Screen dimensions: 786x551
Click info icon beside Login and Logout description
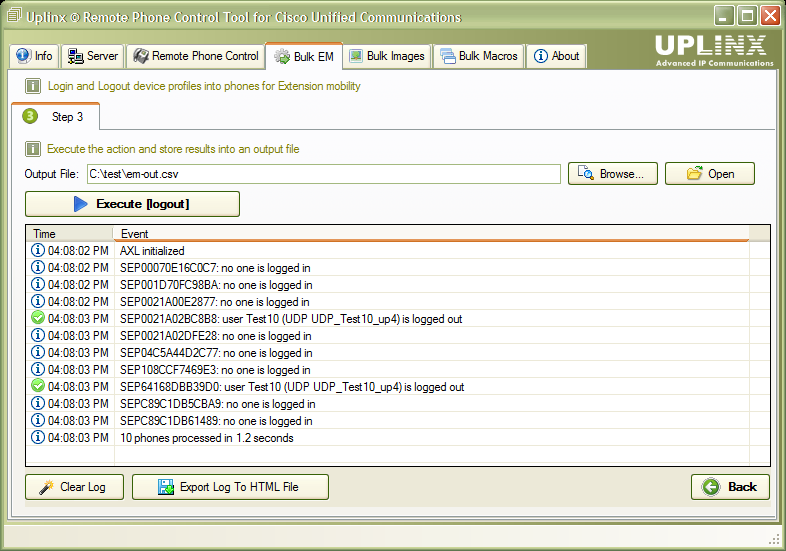(x=33, y=86)
